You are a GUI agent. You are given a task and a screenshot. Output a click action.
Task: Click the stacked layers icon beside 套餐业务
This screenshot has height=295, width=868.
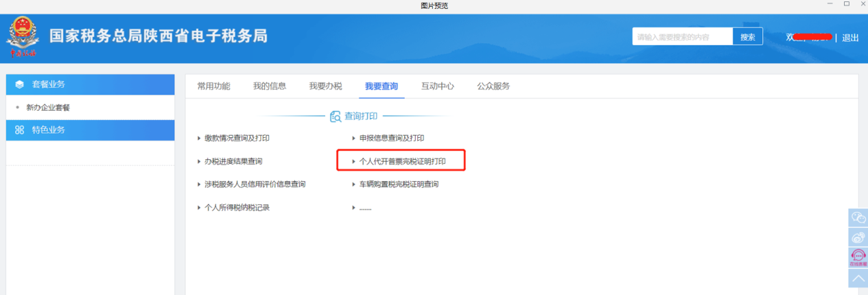click(x=19, y=84)
